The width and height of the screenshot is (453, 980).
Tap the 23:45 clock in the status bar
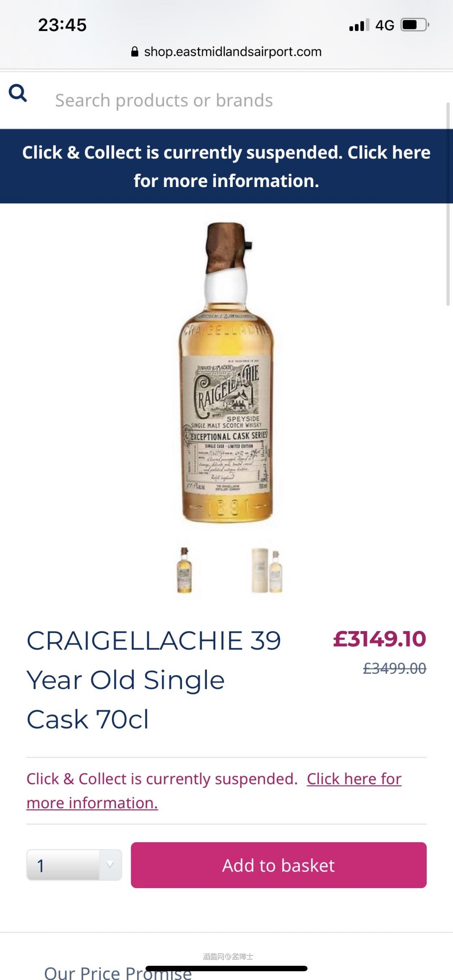(x=62, y=25)
